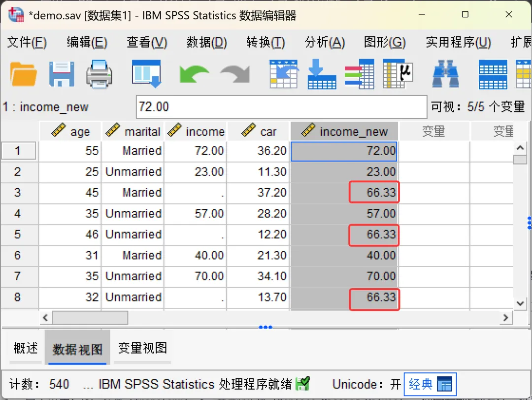Open data file with folder icon
532x400 pixels.
pyautogui.click(x=23, y=74)
